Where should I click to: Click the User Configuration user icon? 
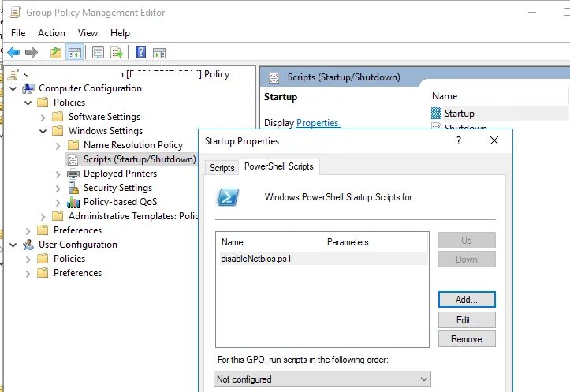[x=28, y=245]
